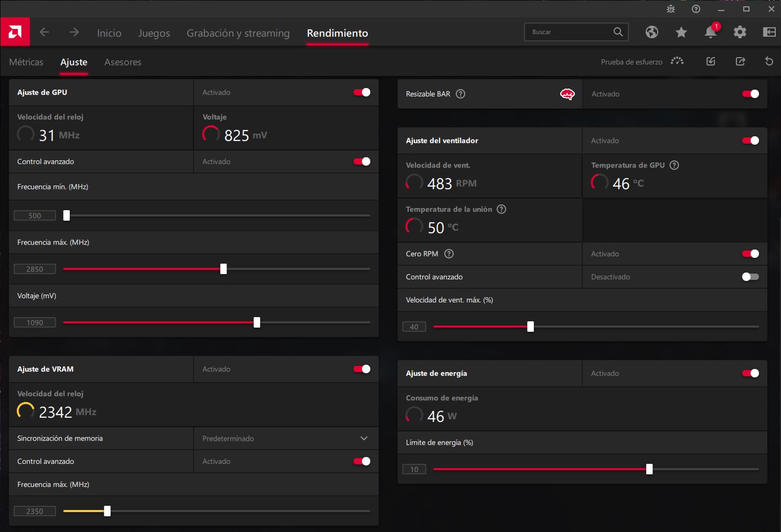Click the AMD logo home icon
781x532 pixels.
pyautogui.click(x=15, y=32)
